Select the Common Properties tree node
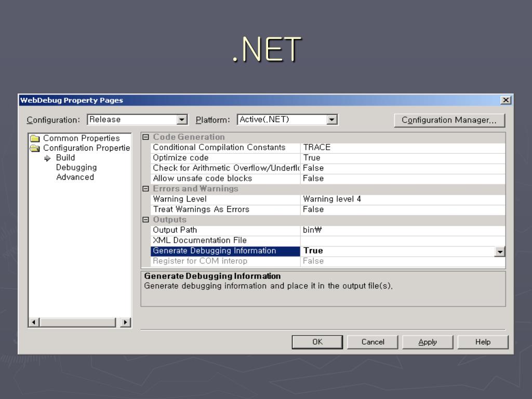 click(82, 138)
